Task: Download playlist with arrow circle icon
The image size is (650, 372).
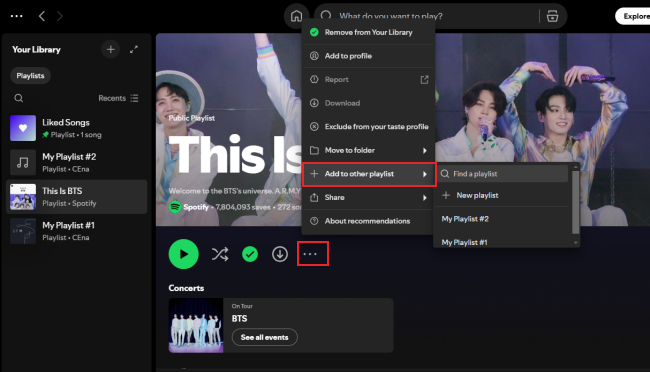Action: click(280, 254)
